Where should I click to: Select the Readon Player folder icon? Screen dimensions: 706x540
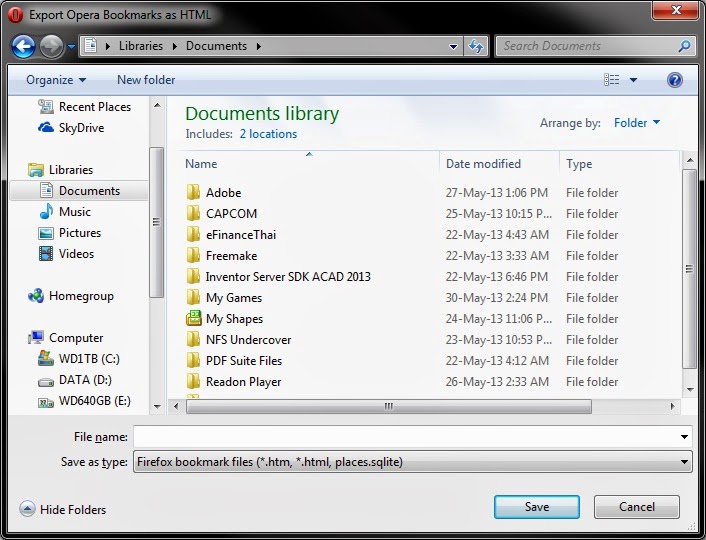[193, 381]
